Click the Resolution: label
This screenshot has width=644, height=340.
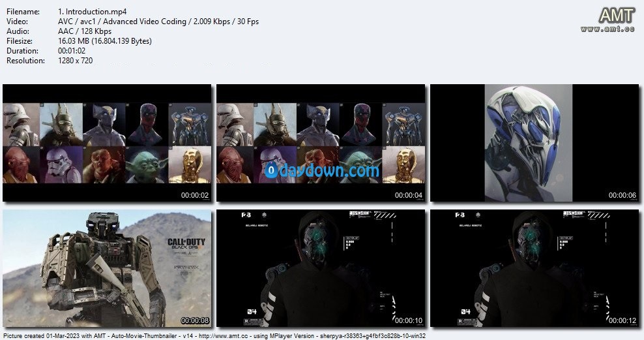tap(25, 61)
